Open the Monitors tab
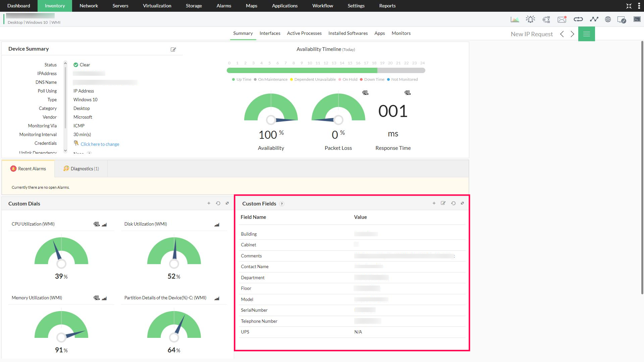This screenshot has height=362, width=644. tap(401, 33)
